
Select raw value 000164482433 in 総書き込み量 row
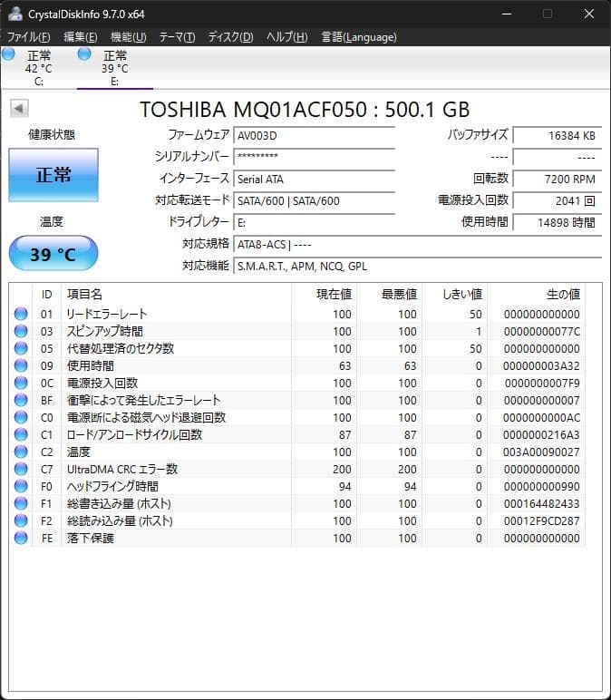tap(542, 503)
